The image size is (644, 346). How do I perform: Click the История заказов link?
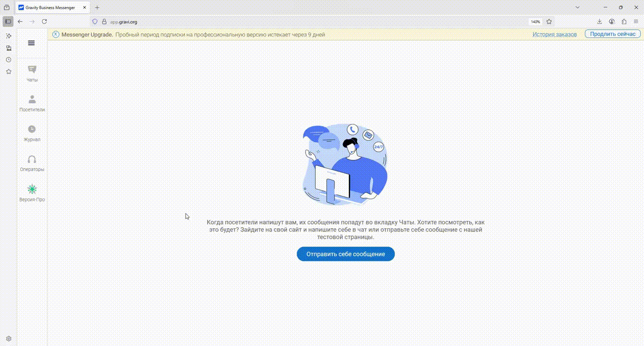coord(554,35)
